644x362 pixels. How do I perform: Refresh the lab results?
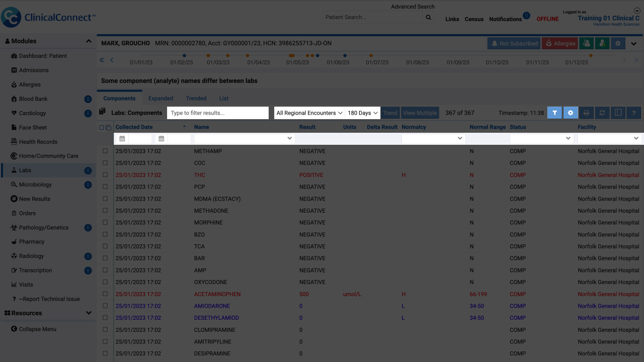(x=602, y=113)
